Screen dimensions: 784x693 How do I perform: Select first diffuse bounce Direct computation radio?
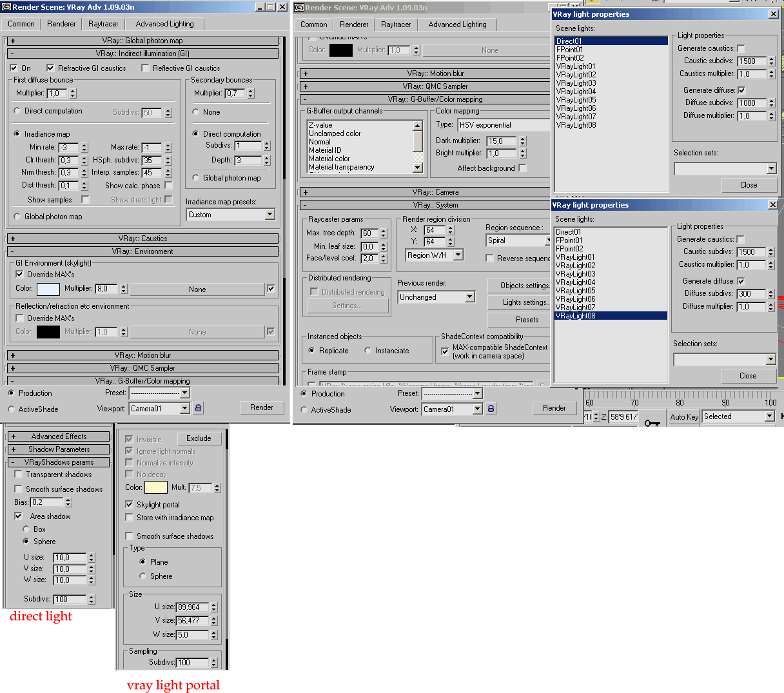tap(17, 111)
